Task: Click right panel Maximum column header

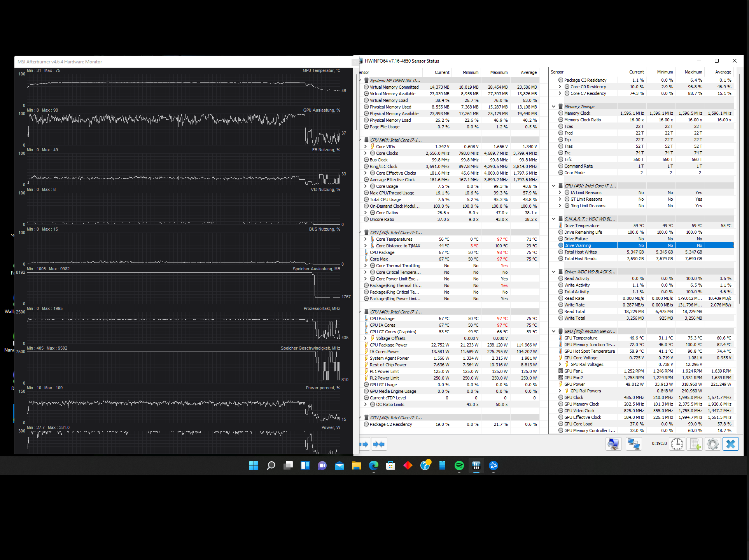Action: tap(690, 72)
